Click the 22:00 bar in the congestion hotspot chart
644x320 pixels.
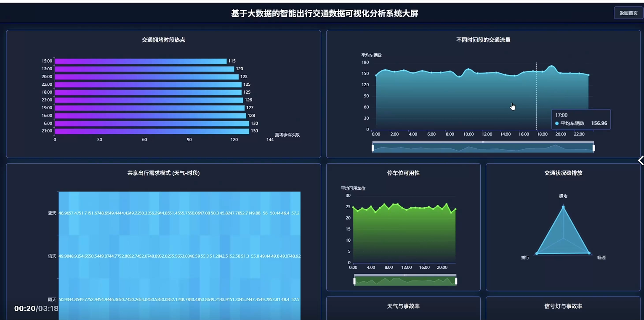148,85
